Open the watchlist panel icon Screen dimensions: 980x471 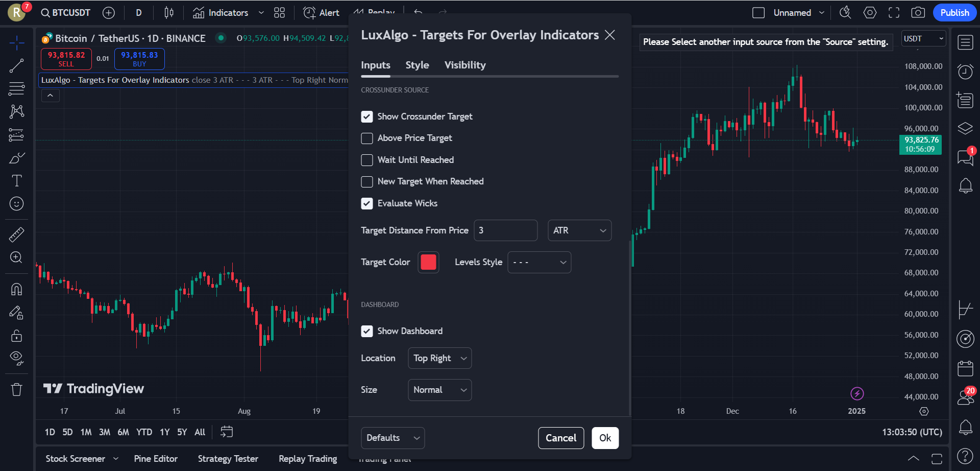[x=965, y=42]
